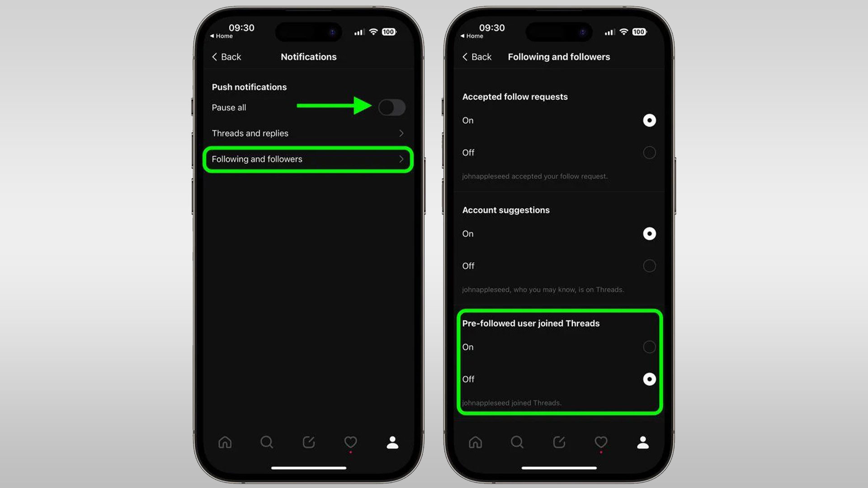Expand the Following and followers section
868x488 pixels.
click(308, 159)
